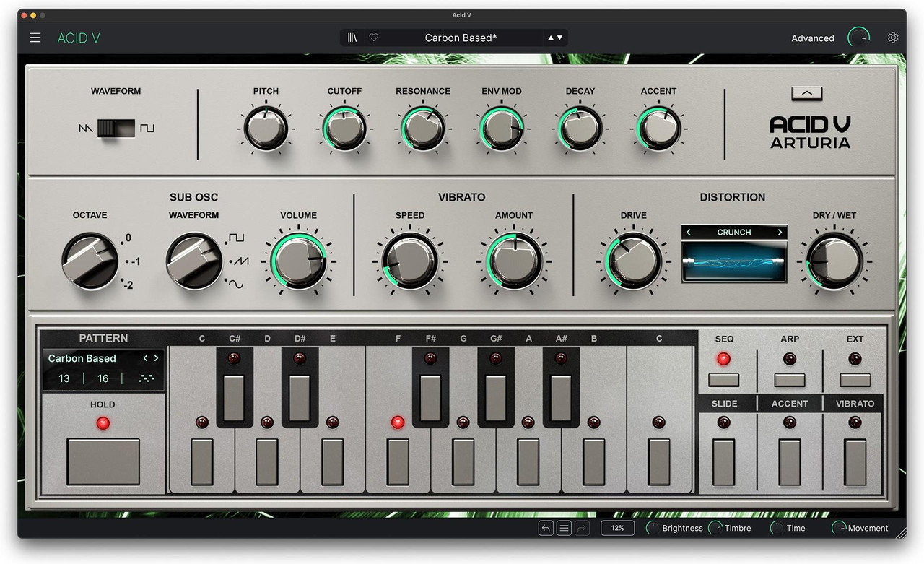Open the hamburger main menu
This screenshot has width=924, height=564.
click(35, 38)
